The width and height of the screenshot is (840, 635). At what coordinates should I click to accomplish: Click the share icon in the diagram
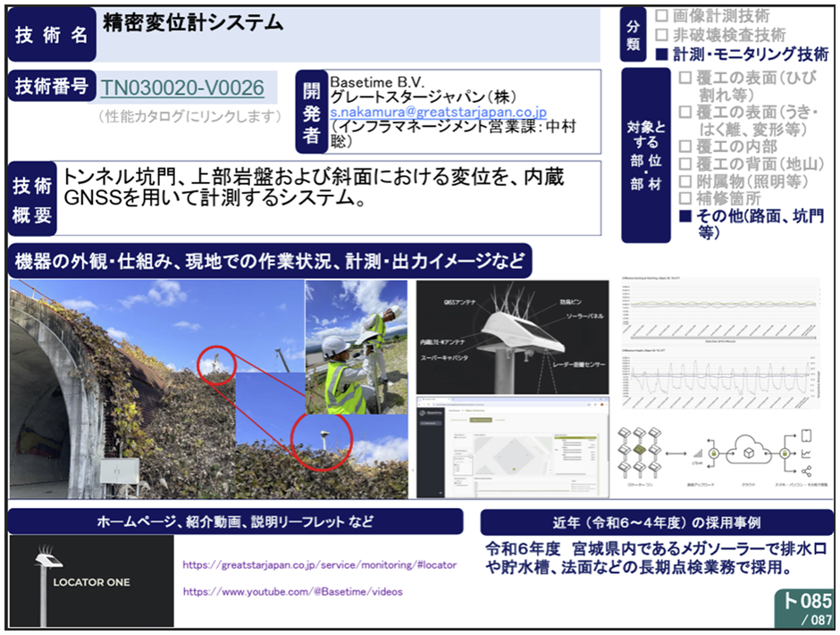pos(805,473)
